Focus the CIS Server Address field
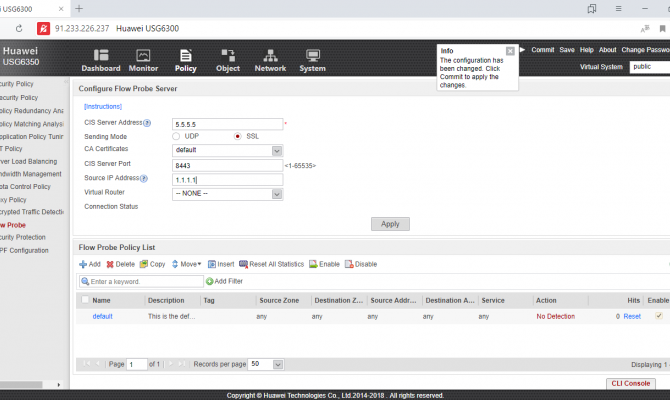The width and height of the screenshot is (670, 400). (227, 124)
